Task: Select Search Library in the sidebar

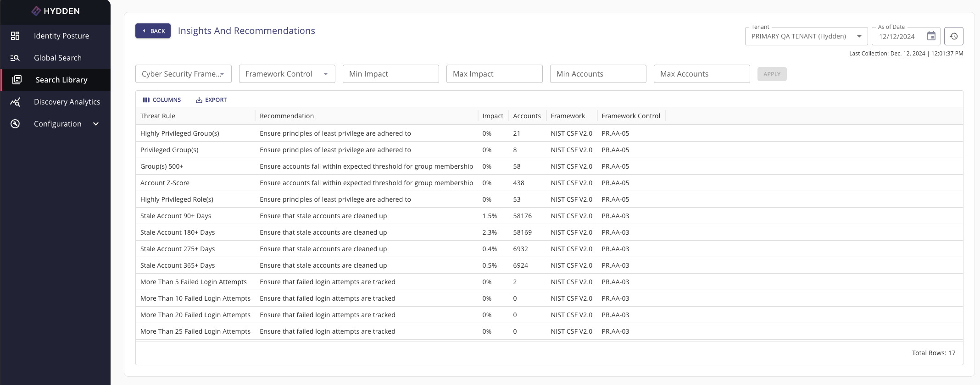Action: pos(55,80)
